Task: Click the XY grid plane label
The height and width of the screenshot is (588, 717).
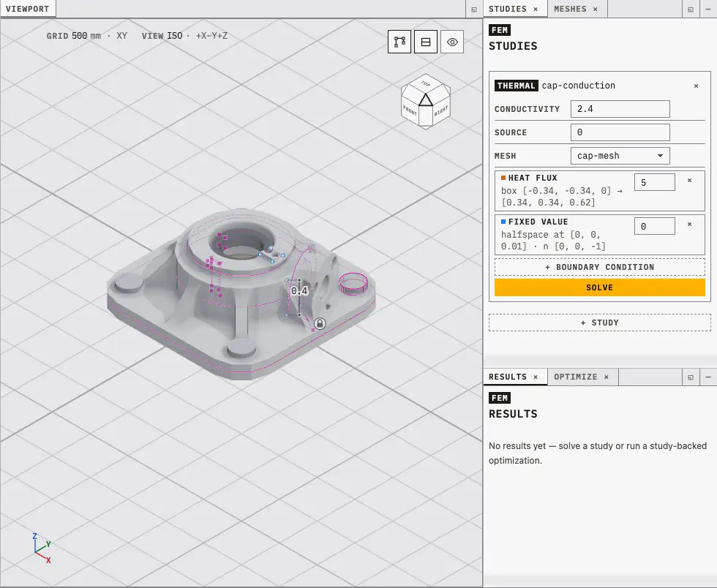Action: [121, 36]
